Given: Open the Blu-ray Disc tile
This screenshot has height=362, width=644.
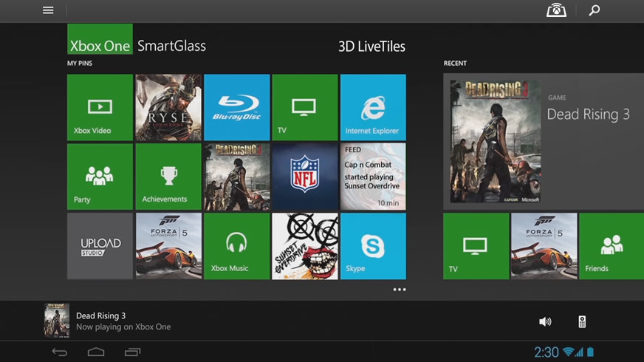Looking at the screenshot, I should coord(237,107).
